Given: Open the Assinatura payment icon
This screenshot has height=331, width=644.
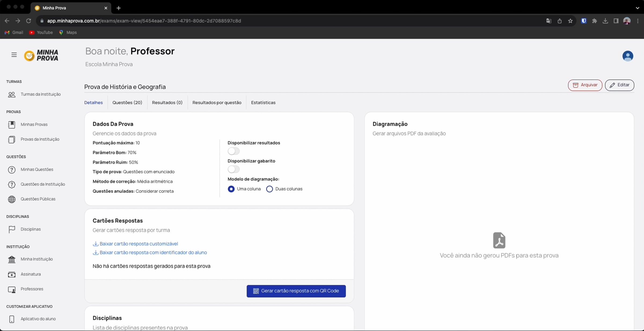Looking at the screenshot, I should coord(12,274).
